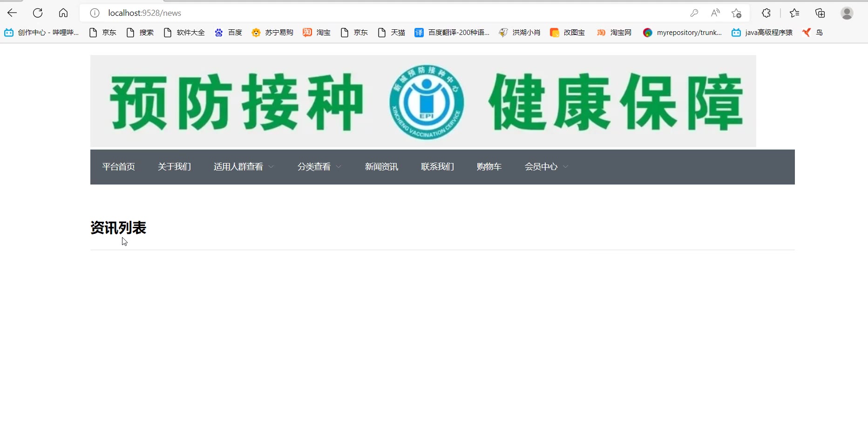Open 购物车 in the navigation bar
This screenshot has width=868, height=436.
click(489, 167)
